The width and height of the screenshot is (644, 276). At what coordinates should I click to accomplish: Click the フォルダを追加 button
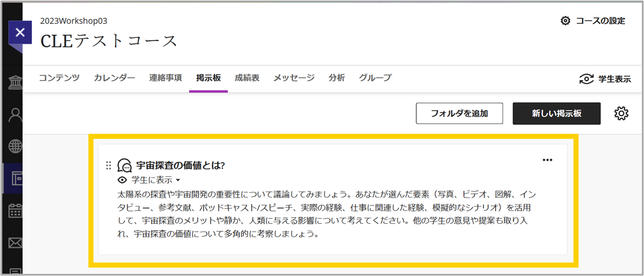459,113
